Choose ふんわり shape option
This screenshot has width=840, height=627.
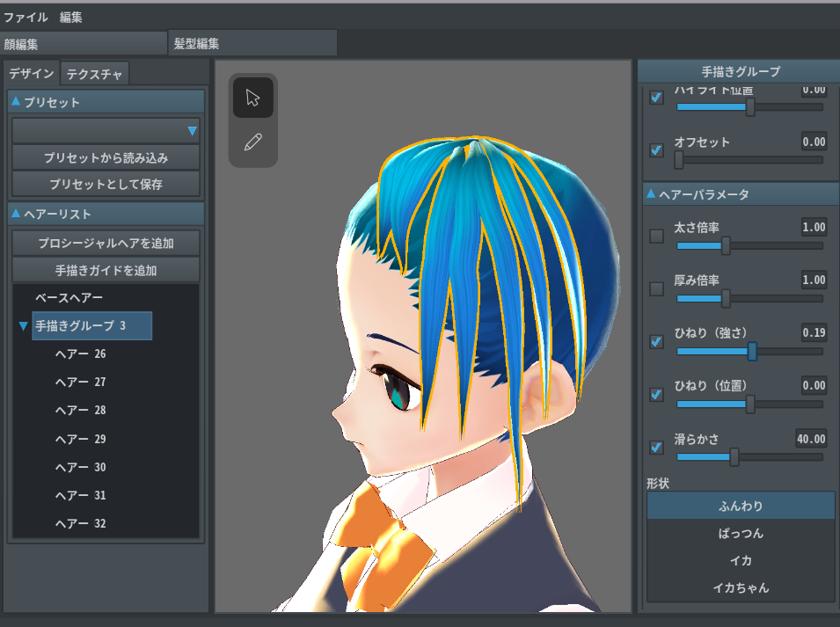(x=741, y=506)
